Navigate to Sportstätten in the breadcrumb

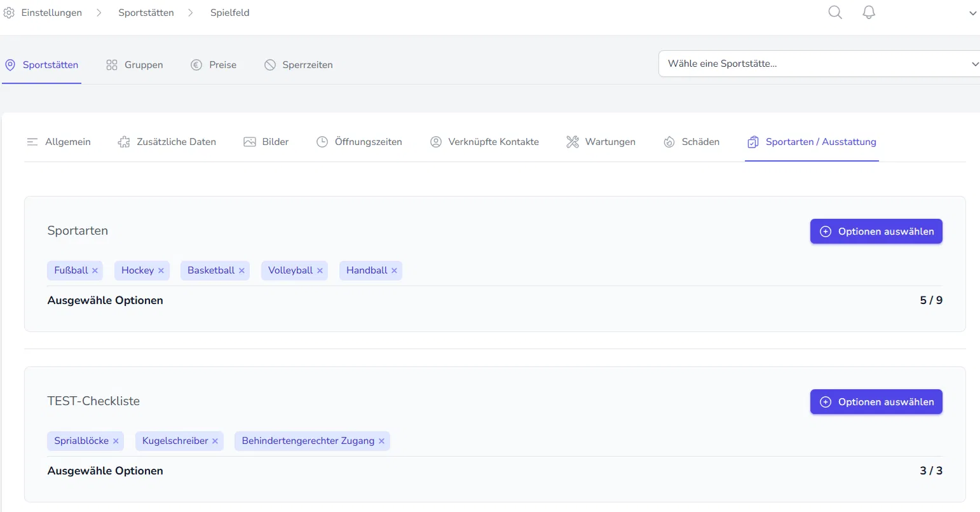coord(146,13)
